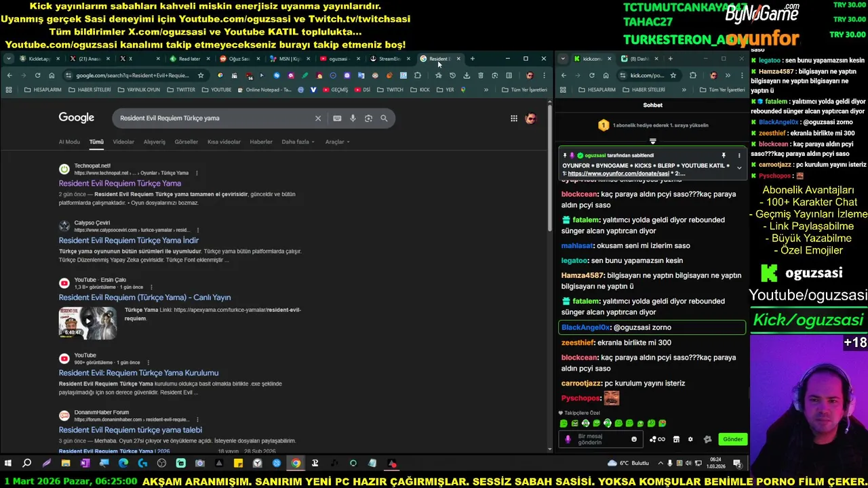Screen dimensions: 868x488
Task: Click the Google logo
Action: [76, 118]
